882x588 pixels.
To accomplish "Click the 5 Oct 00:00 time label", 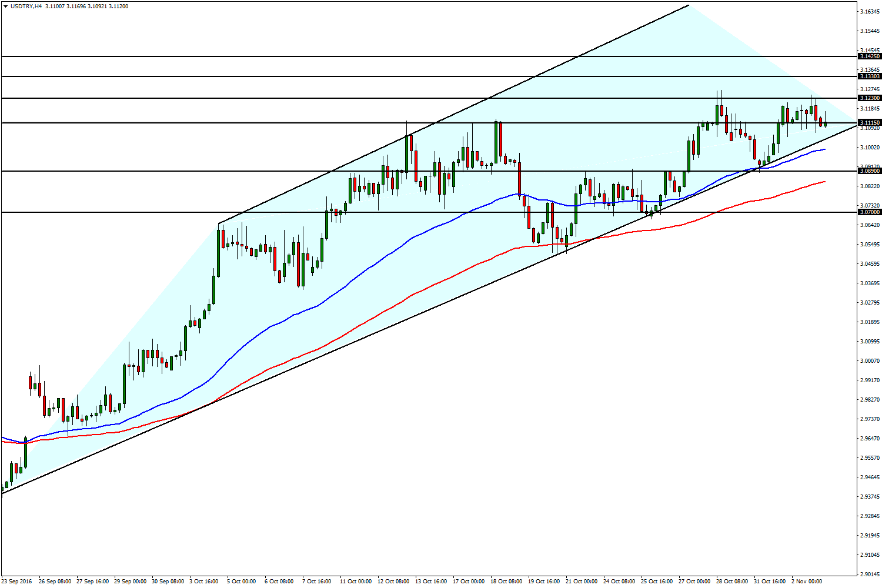I will (x=242, y=582).
